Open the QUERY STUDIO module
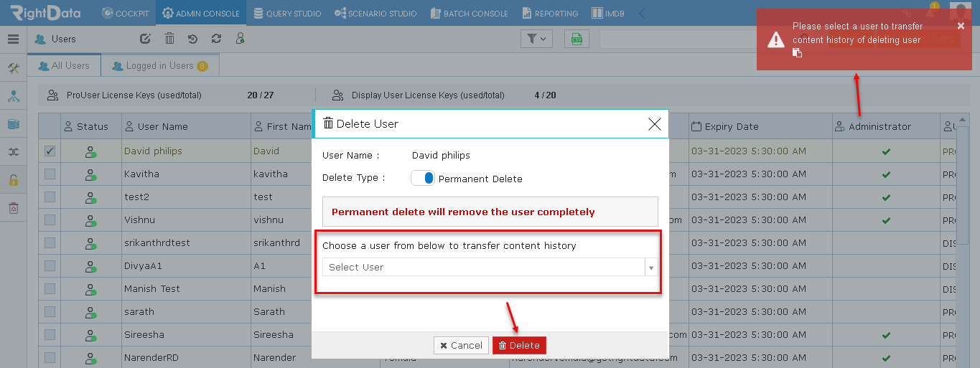Viewport: 980px width, 368px height. coord(286,13)
